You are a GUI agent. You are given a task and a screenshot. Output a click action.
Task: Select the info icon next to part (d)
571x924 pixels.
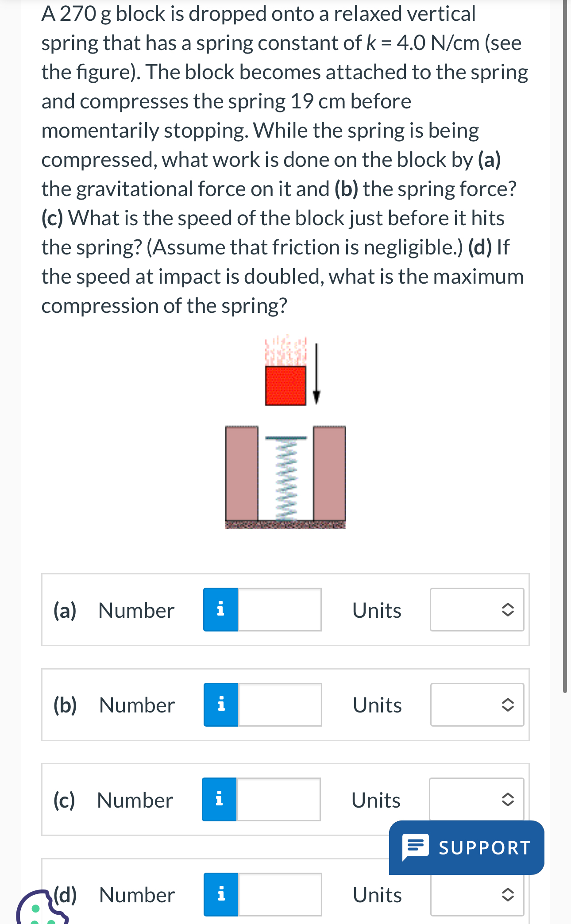[x=220, y=895]
